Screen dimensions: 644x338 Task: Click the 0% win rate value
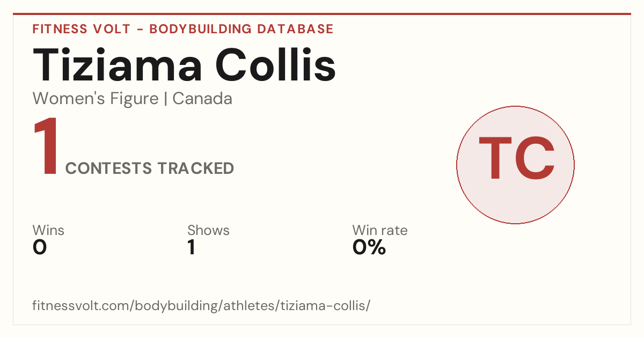coord(369,247)
